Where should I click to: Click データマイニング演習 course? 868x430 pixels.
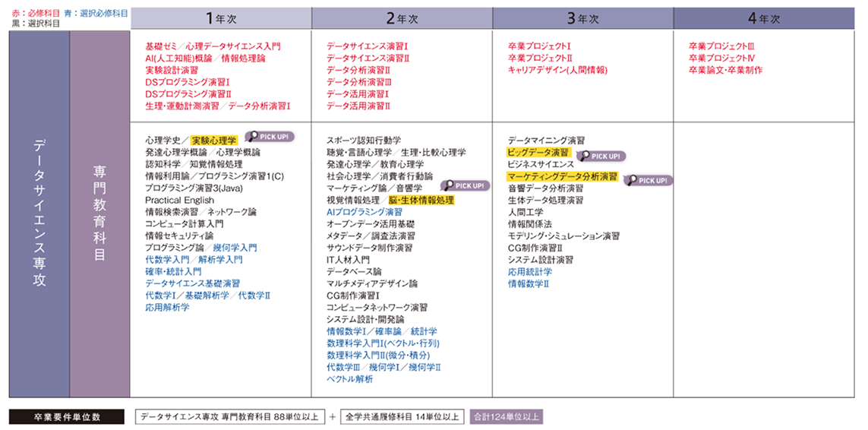546,141
